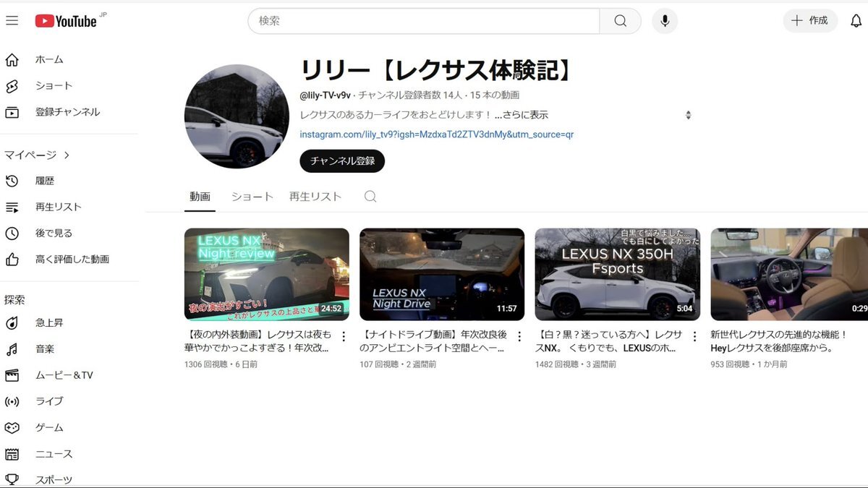868x488 pixels.
Task: Open 急上昇 trending icon
Action: pyautogui.click(x=12, y=322)
